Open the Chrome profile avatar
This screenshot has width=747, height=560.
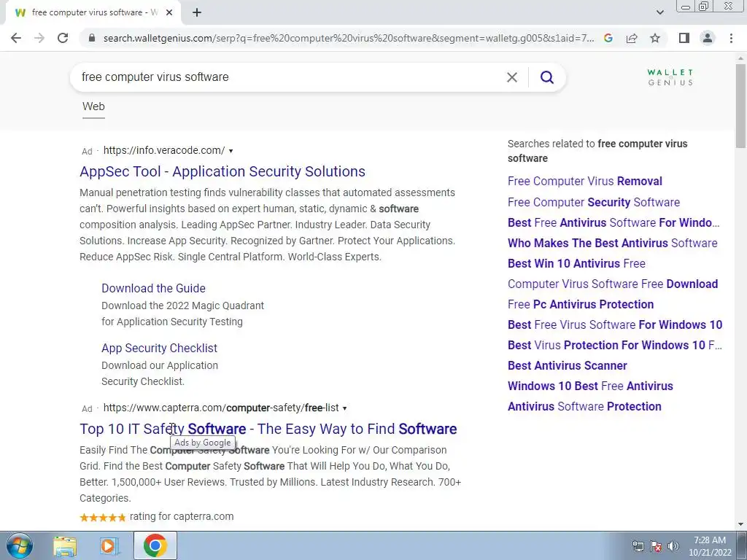(708, 38)
